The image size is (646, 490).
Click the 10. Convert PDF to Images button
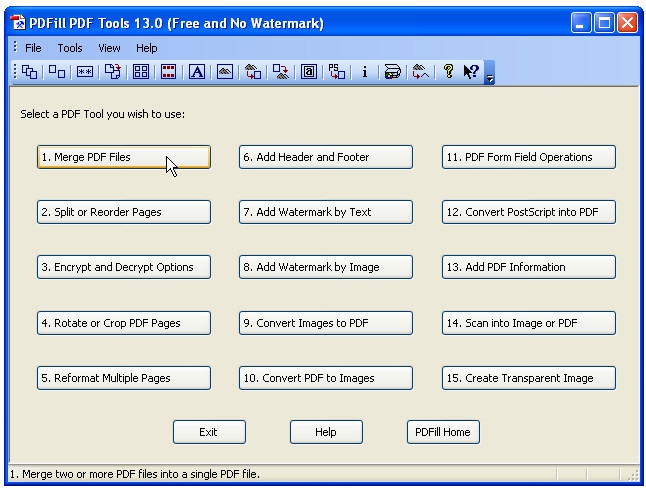[x=326, y=378]
